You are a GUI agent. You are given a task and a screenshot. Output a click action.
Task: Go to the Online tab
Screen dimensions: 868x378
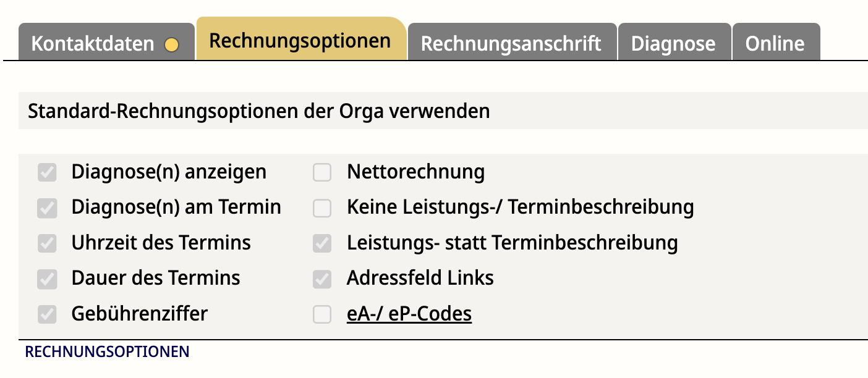tap(775, 43)
